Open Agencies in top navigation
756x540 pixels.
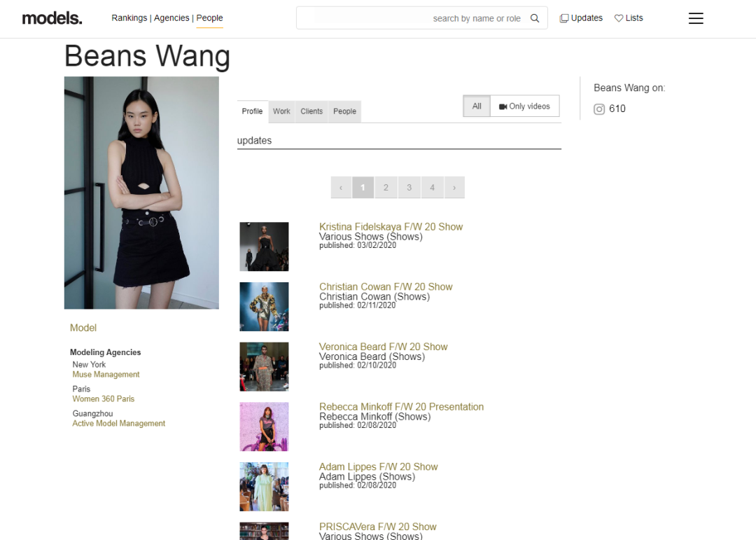(x=171, y=18)
